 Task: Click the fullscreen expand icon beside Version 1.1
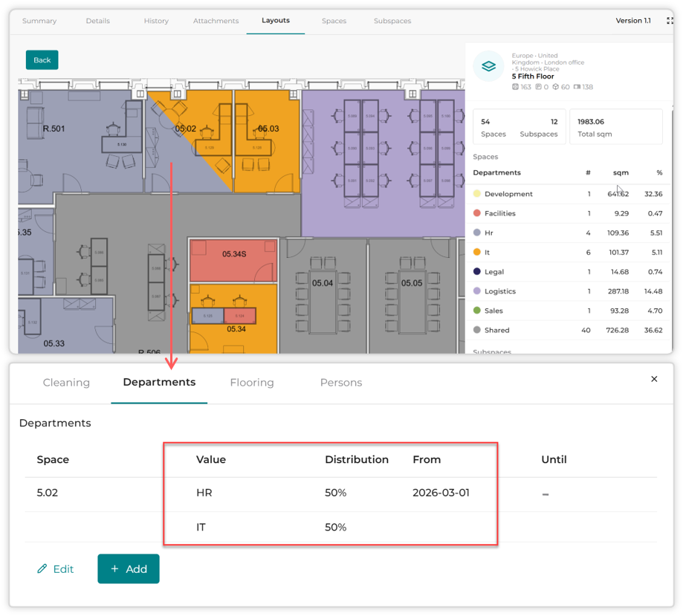coord(670,21)
